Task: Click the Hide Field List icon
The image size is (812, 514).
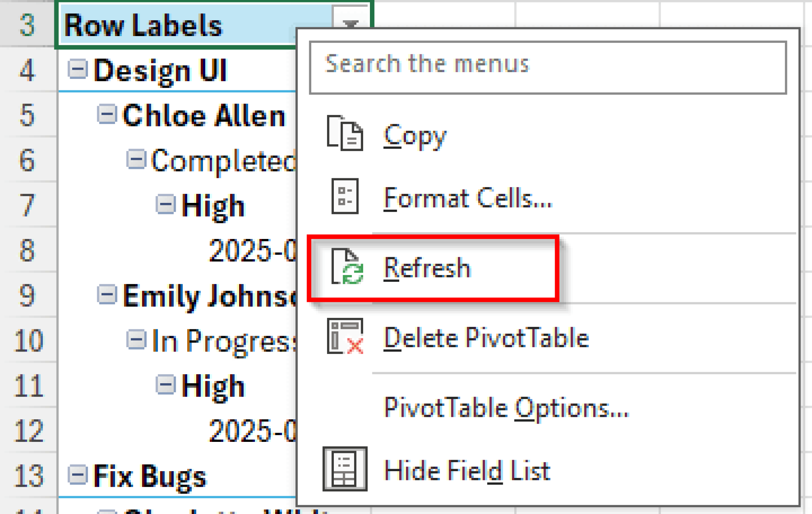Action: (345, 469)
